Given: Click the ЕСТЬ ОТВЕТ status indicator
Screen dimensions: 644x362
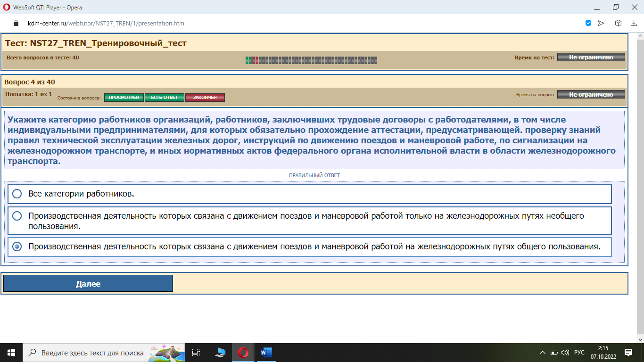Looking at the screenshot, I should pyautogui.click(x=165, y=98).
